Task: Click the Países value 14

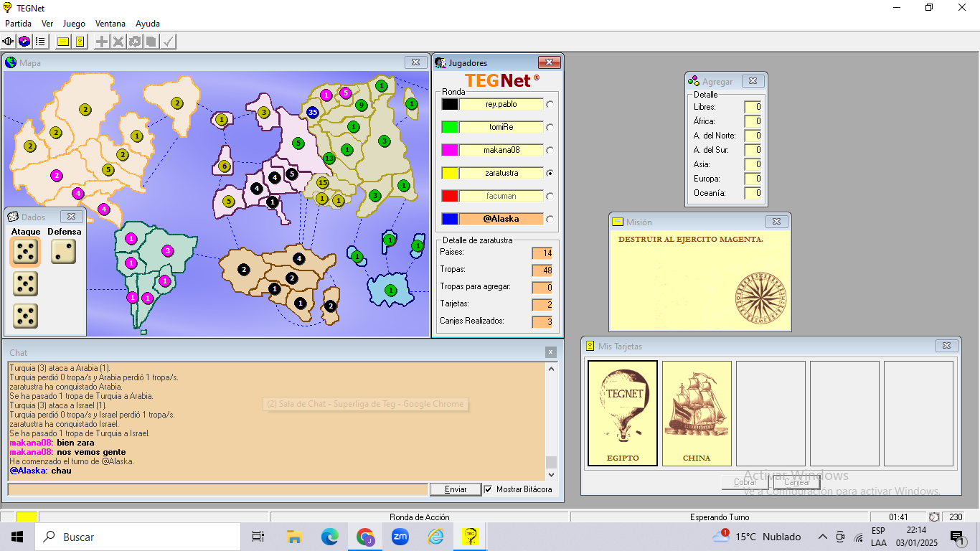Action: 542,253
